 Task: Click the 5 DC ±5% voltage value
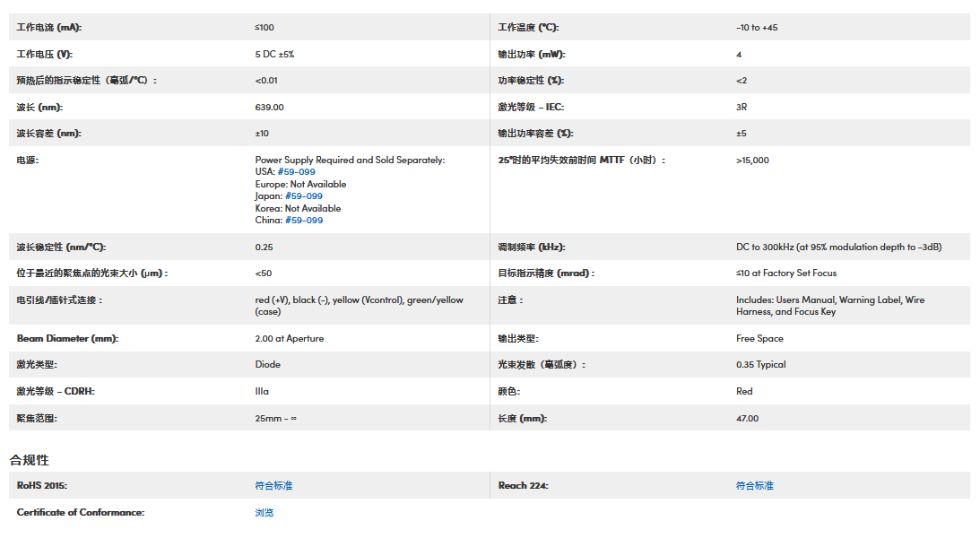(274, 55)
